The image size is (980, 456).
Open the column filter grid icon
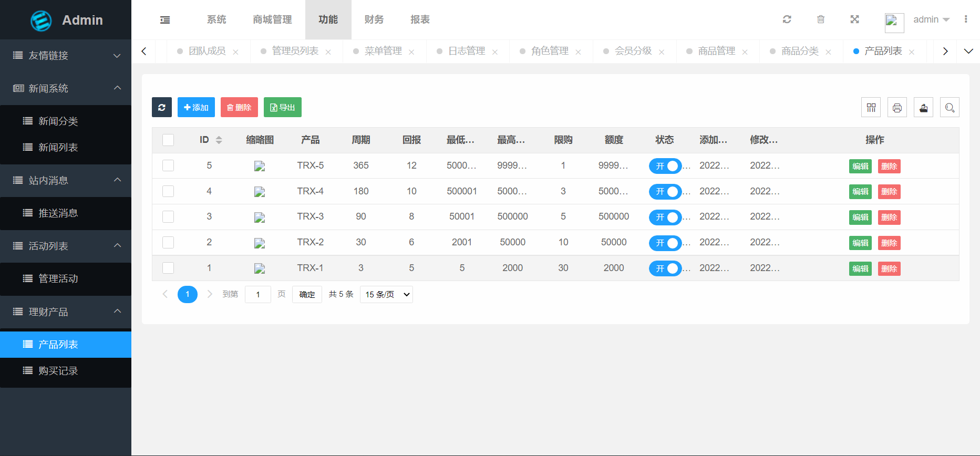tap(871, 108)
